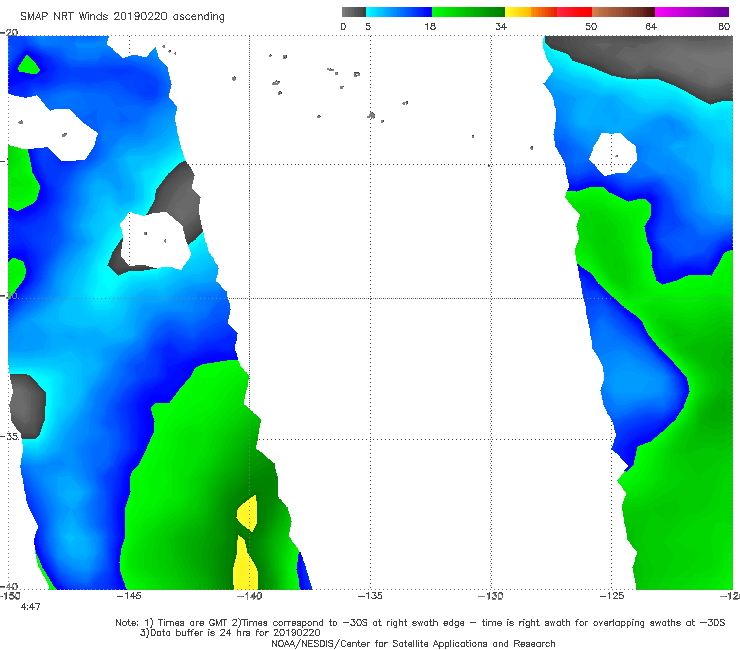Click the yellow-orange segment of the color bar
Image resolution: width=740 pixels, height=650 pixels.
click(531, 12)
